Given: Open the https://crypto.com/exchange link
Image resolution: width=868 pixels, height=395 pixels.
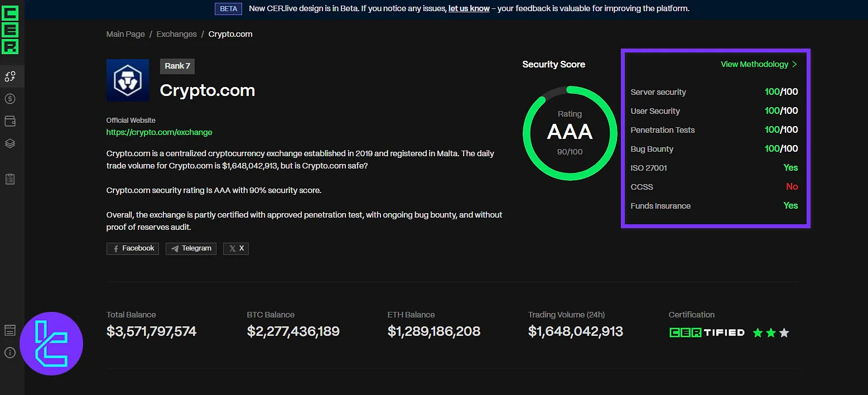Looking at the screenshot, I should 160,132.
